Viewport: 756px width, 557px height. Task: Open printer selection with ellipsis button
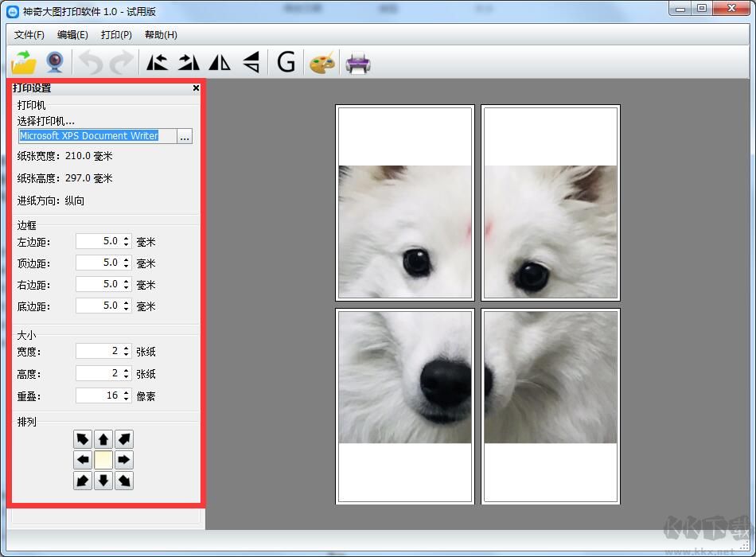(x=185, y=137)
